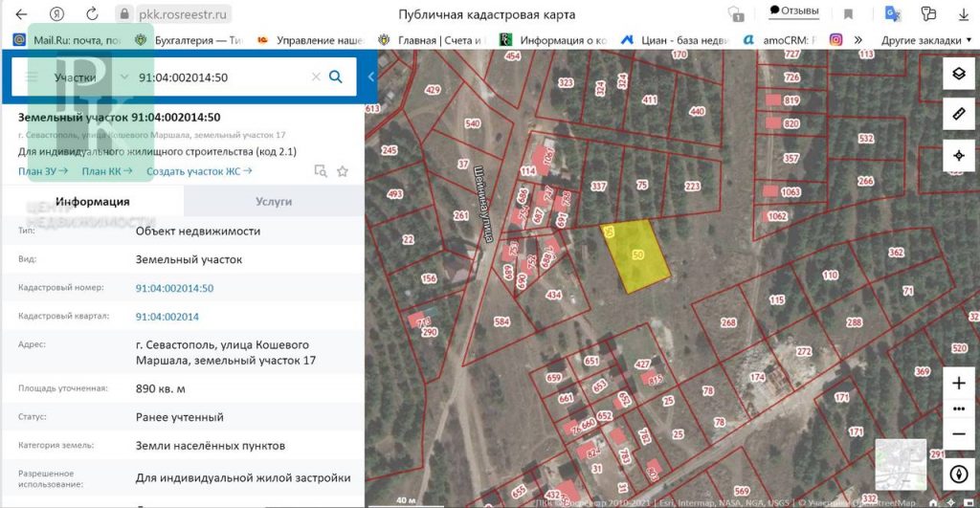Zoom out the map with minus

tap(959, 434)
